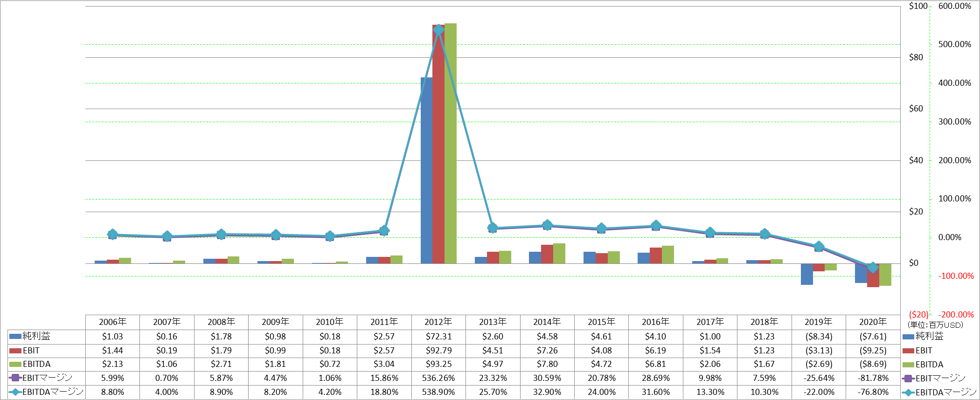Click the 2008年 column header
Viewport: 980px width, 400px height.
[221, 322]
